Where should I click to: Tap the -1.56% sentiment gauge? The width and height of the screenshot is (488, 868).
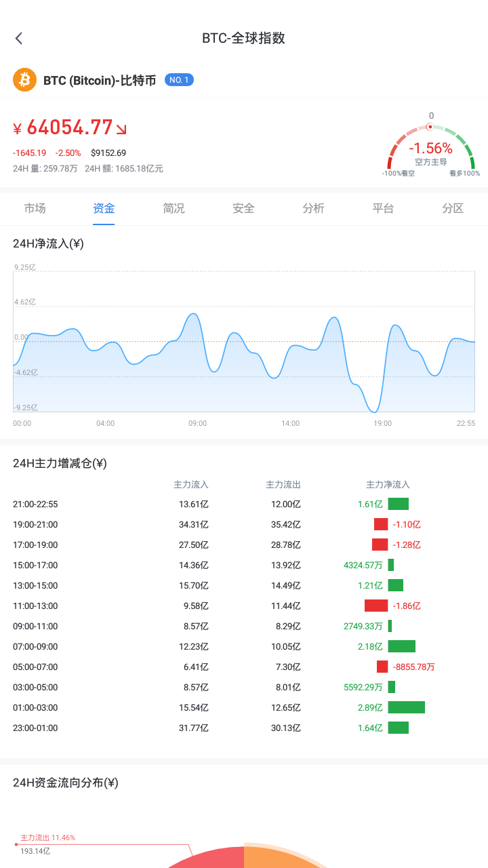[431, 146]
